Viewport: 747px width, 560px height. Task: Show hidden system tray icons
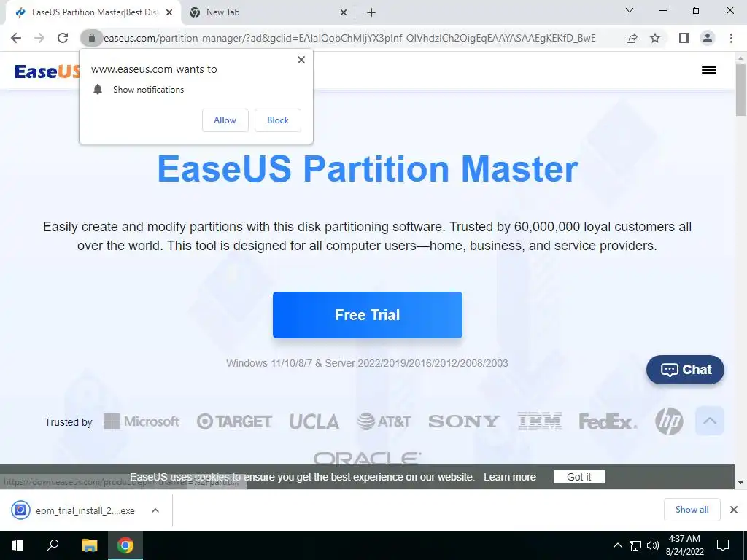coord(617,545)
